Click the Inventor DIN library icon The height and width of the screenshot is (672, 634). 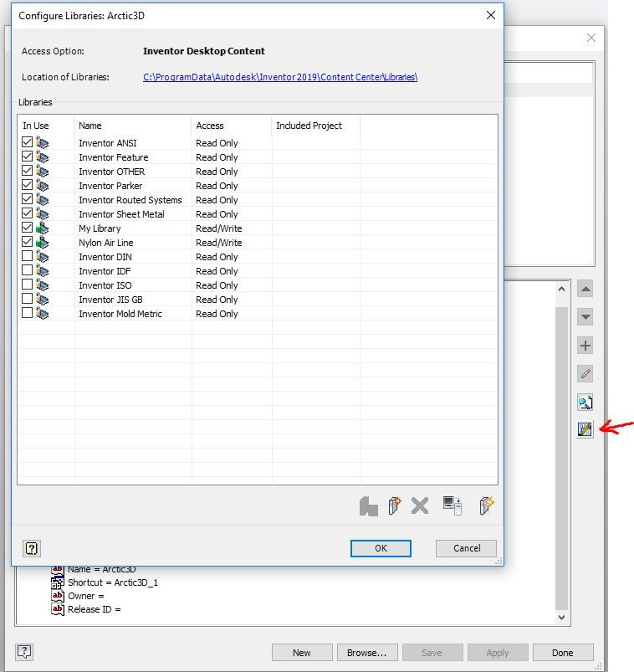tap(42, 256)
